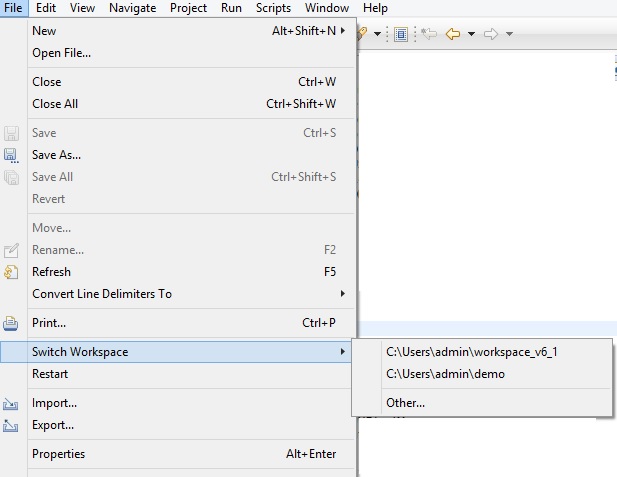Select the Switch Workspace menu item
617x477 pixels.
(x=175, y=352)
